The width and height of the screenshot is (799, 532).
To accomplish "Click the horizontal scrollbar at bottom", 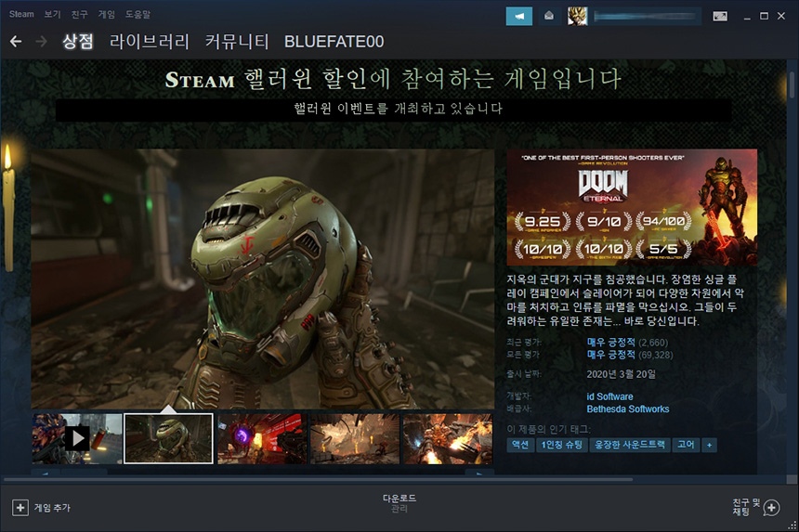I will (x=318, y=479).
